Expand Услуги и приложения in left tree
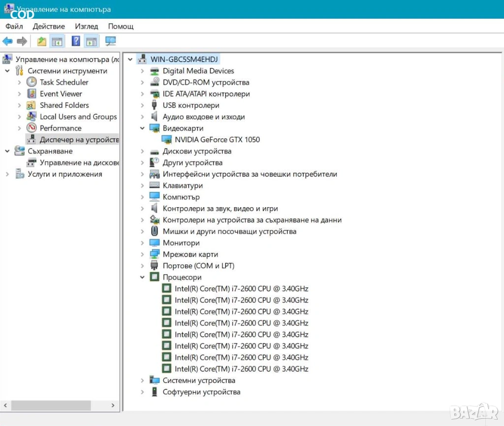This screenshot has width=504, height=426. coord(7,174)
